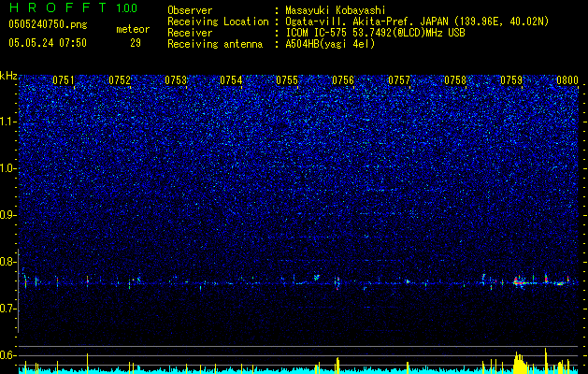Screen dimensions: 588x374
Task: Click the 0756 time marker
Action: click(x=343, y=79)
